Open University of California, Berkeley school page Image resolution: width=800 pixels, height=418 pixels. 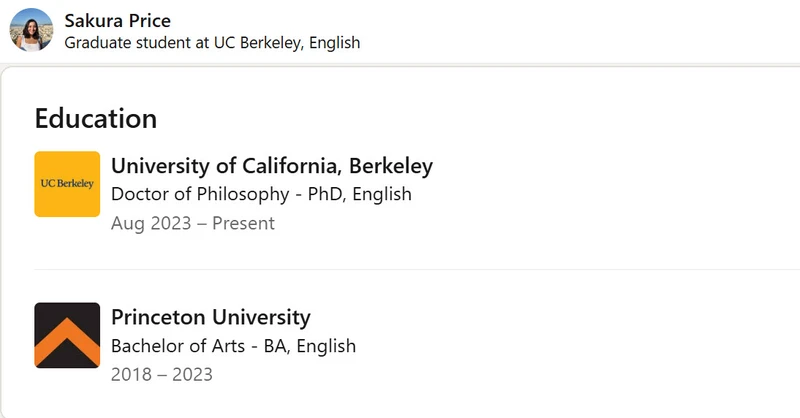tap(272, 166)
